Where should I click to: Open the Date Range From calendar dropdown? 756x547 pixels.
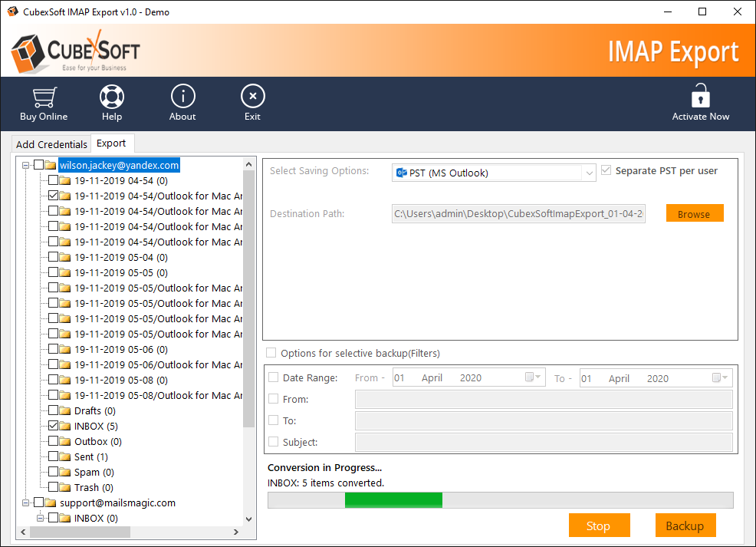(533, 377)
